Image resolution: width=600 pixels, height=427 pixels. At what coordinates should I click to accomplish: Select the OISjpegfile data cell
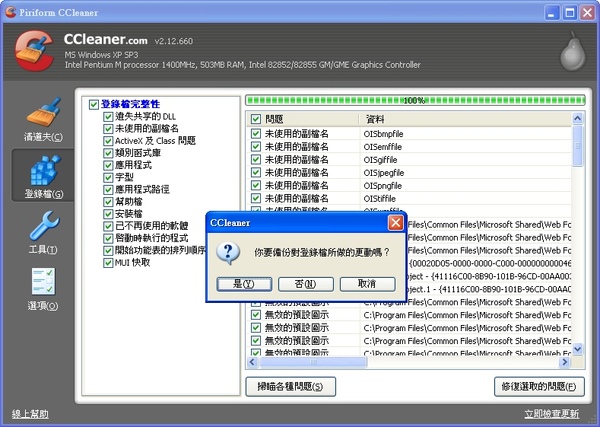pos(384,173)
